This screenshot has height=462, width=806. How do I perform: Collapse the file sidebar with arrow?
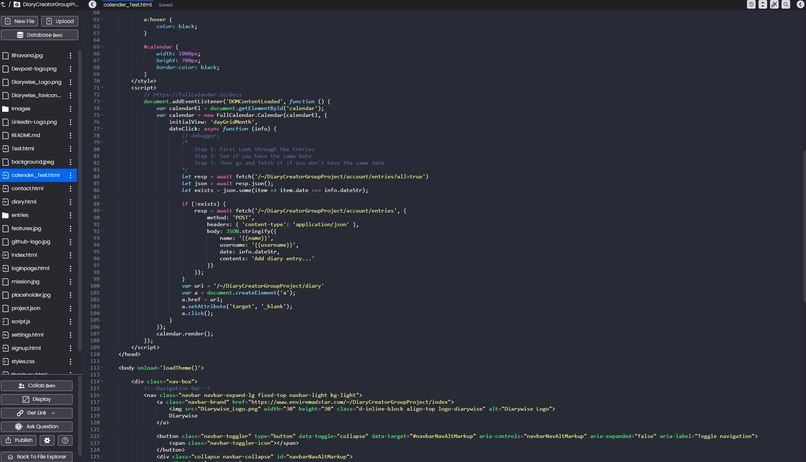tap(93, 4)
